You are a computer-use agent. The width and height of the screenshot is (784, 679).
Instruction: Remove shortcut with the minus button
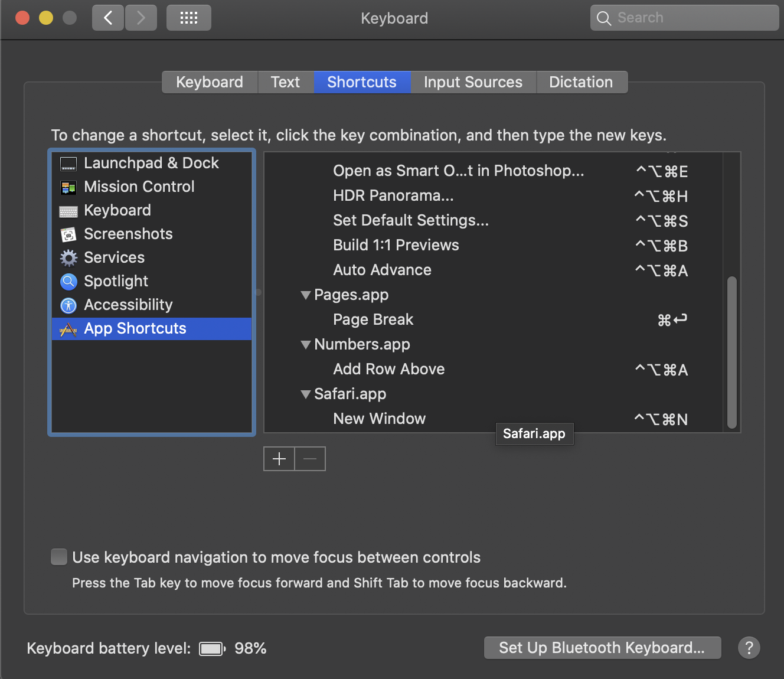point(310,459)
